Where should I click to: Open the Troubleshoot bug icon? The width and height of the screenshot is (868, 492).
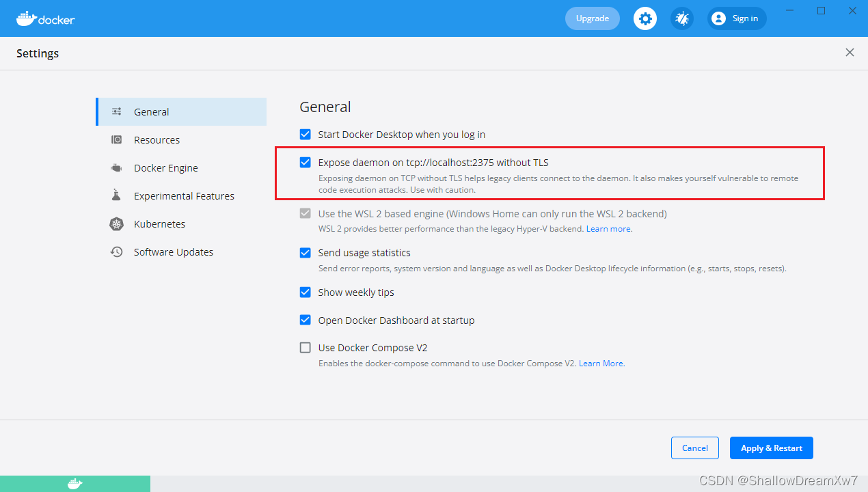coord(682,18)
